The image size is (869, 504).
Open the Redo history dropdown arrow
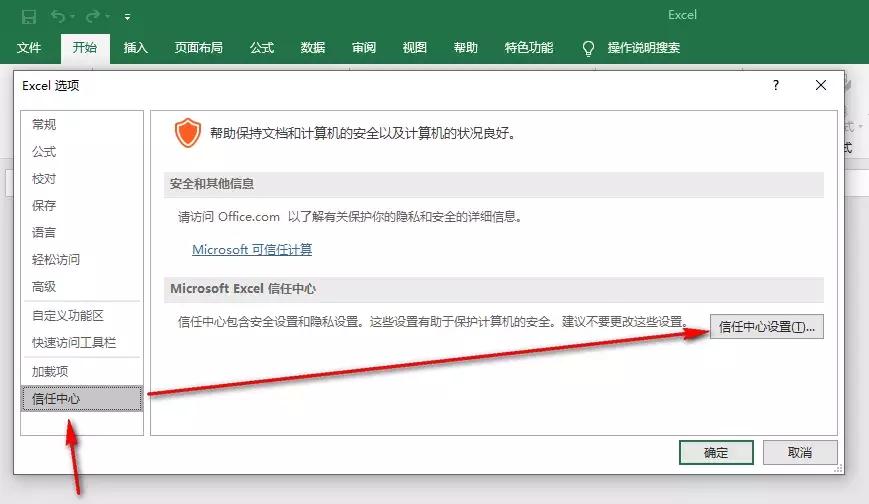click(x=108, y=17)
